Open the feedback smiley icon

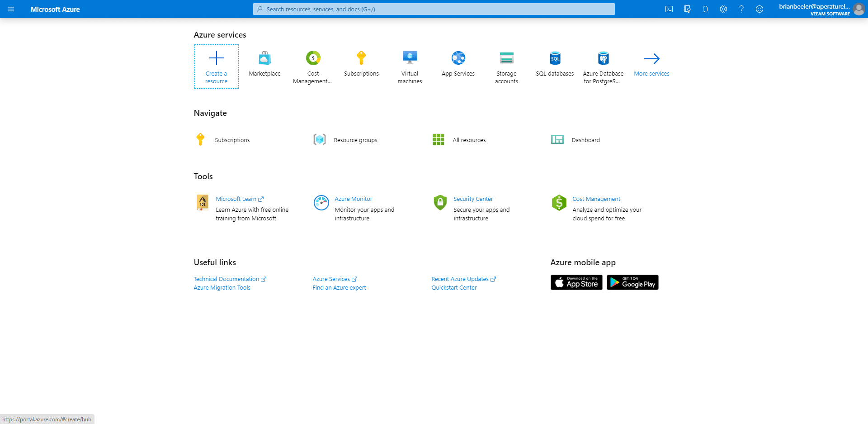759,9
